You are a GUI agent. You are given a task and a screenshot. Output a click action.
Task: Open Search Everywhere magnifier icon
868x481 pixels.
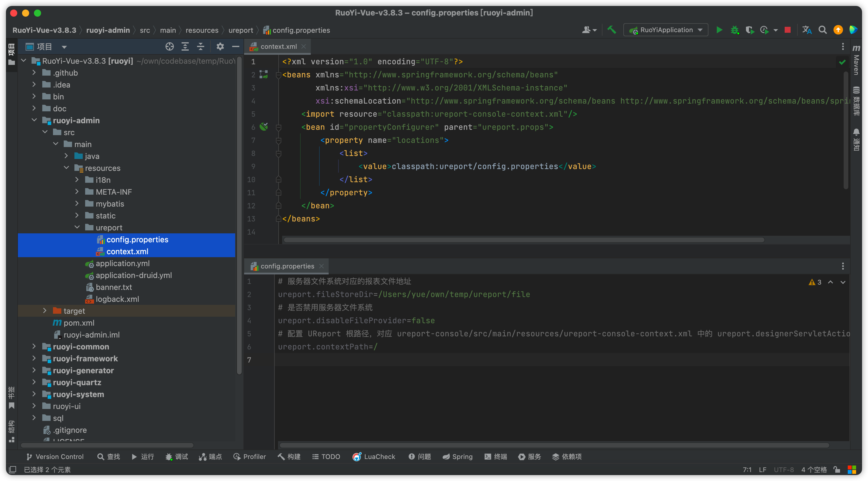click(x=822, y=30)
